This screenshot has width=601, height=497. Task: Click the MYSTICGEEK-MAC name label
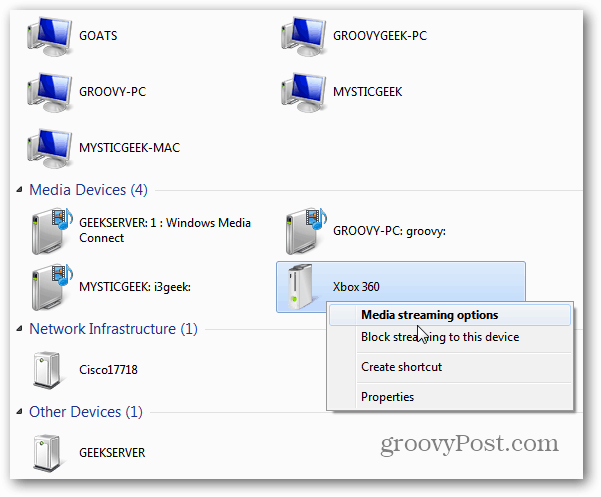coord(130,148)
